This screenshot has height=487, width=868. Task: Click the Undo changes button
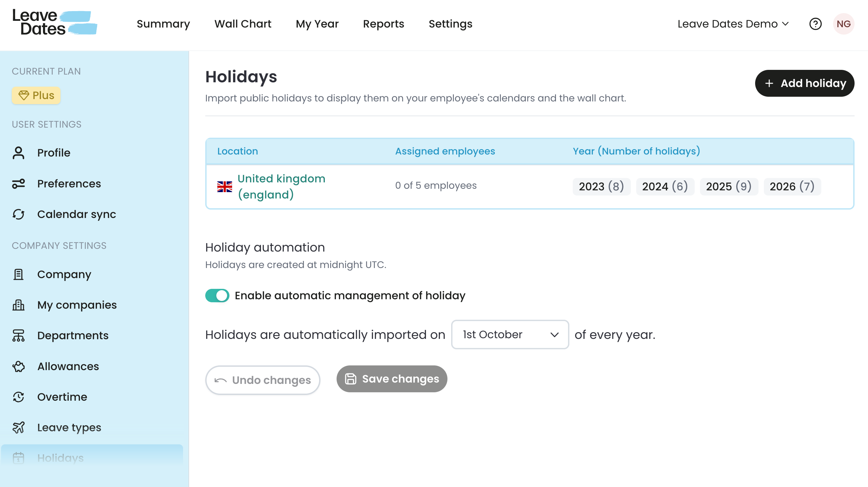pyautogui.click(x=262, y=380)
